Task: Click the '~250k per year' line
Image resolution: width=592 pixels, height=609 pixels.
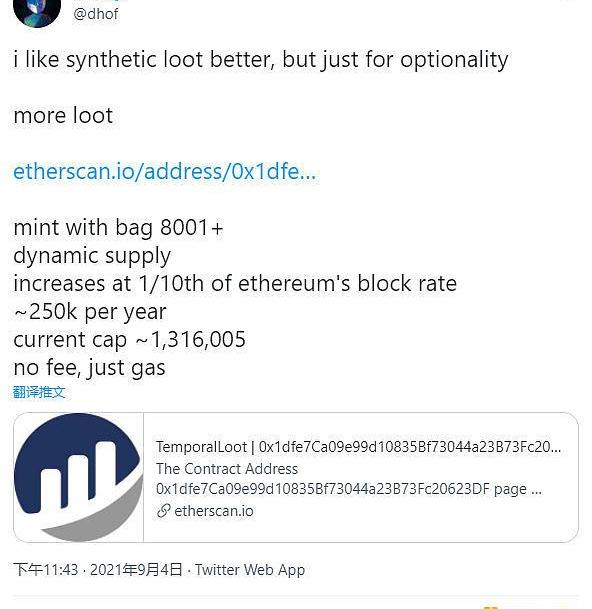Action: (90, 312)
